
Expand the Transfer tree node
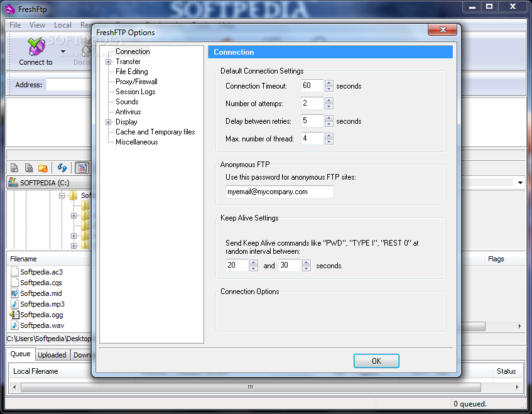(108, 62)
